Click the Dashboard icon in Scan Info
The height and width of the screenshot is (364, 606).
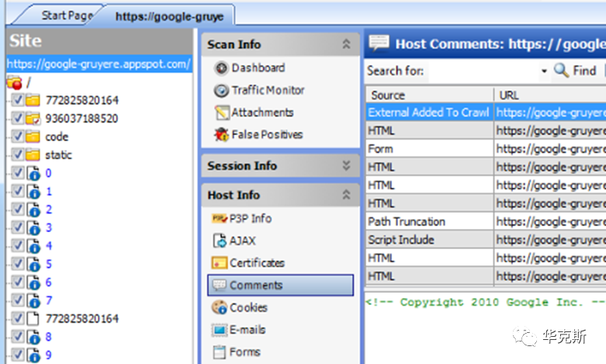[x=220, y=68]
